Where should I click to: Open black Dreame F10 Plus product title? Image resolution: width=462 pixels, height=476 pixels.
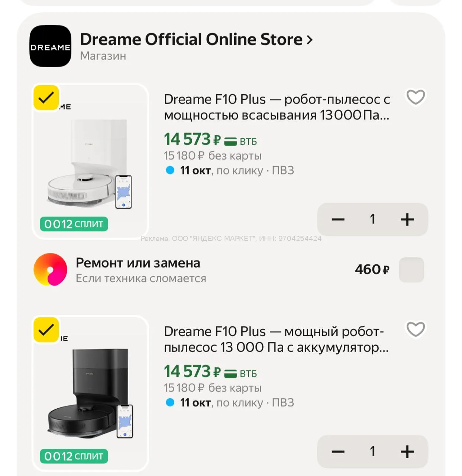(276, 339)
